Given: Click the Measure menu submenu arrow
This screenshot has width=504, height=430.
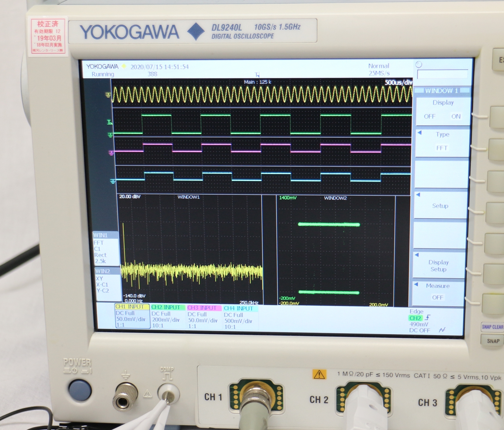Looking at the screenshot, I should click(x=416, y=284).
